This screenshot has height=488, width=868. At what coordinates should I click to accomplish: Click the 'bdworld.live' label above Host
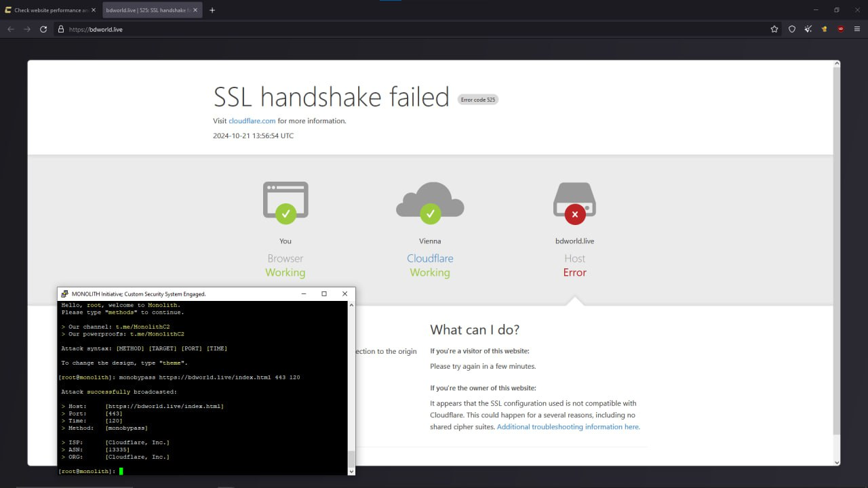point(574,241)
